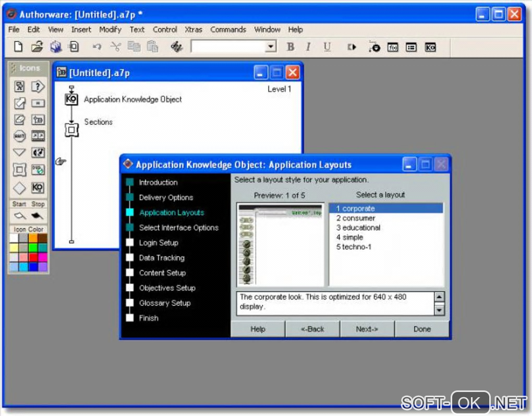This screenshot has height=416, width=532.
Task: Go to Select Interface Options step
Action: (x=179, y=228)
